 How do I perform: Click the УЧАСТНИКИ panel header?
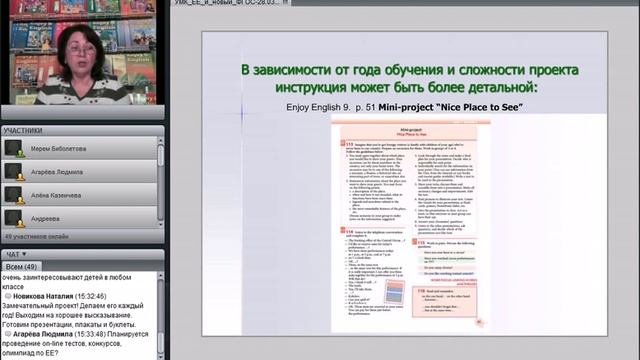83,131
